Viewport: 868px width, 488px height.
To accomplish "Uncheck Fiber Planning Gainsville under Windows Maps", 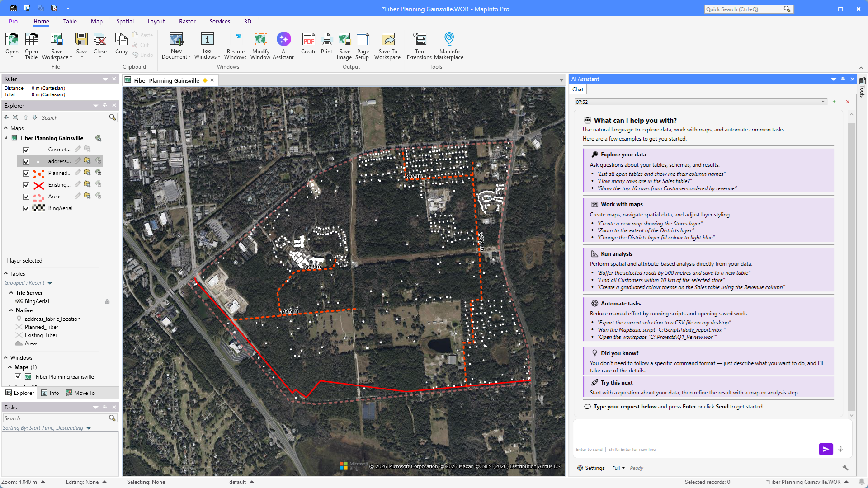I will 18,376.
